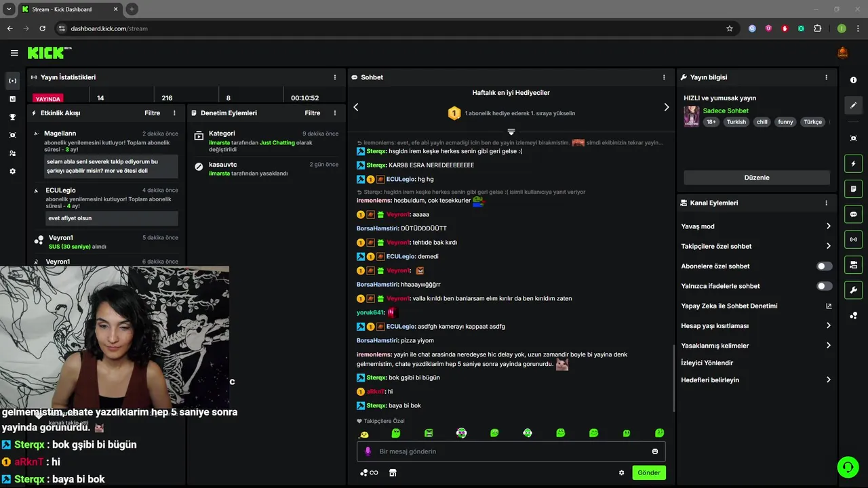Click İzleyici Yönlendir option

point(707,363)
